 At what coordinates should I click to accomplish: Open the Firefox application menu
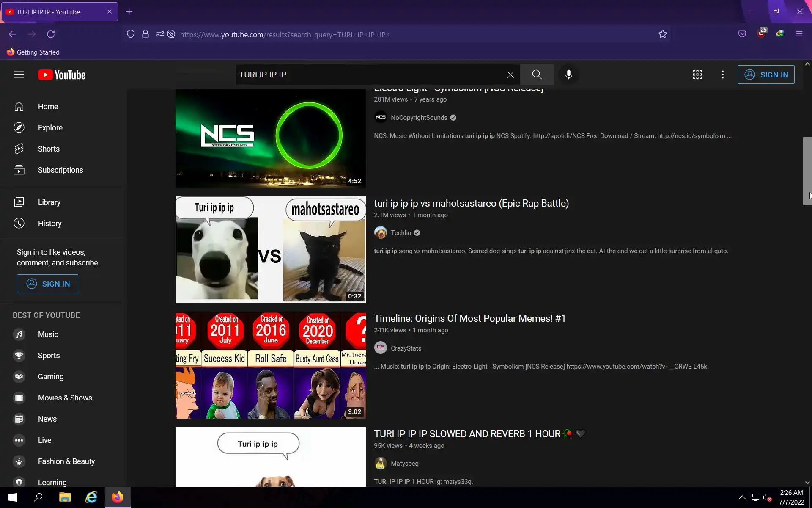[799, 34]
